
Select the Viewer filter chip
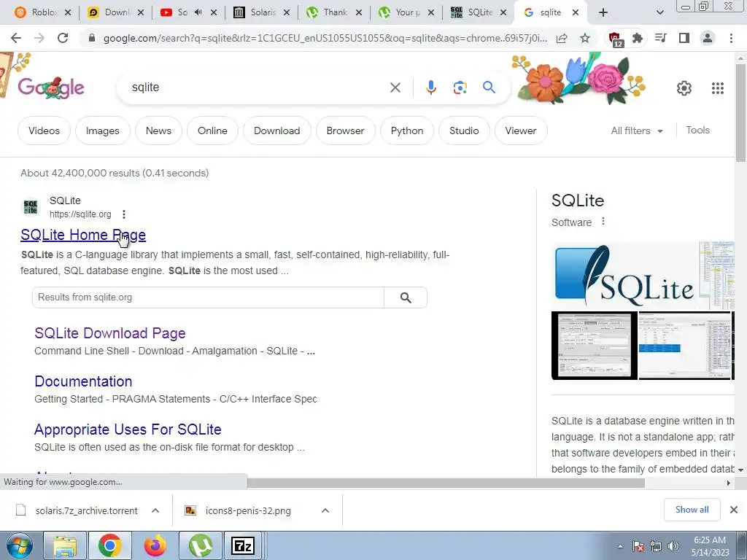[521, 131]
